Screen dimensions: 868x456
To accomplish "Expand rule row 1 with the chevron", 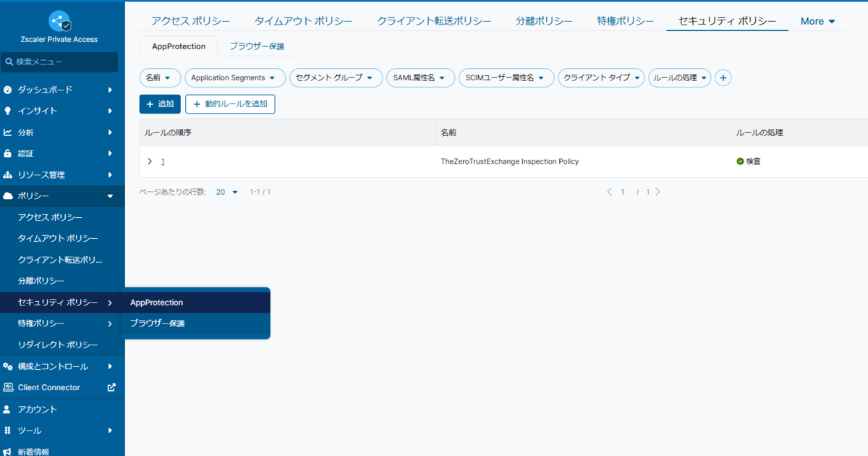I will click(150, 161).
